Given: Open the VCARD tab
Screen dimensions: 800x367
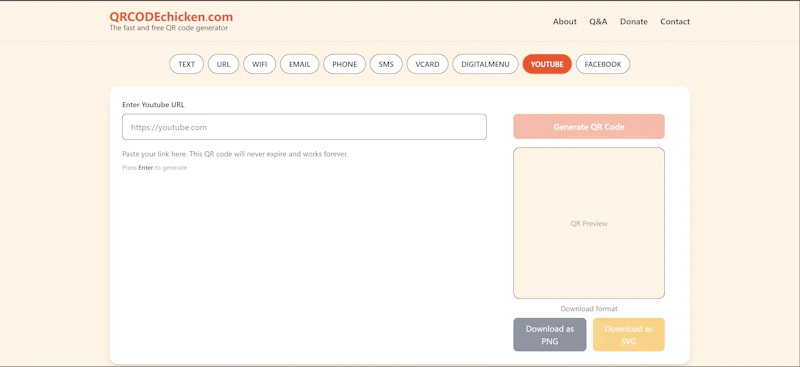Looking at the screenshot, I should click(x=428, y=64).
